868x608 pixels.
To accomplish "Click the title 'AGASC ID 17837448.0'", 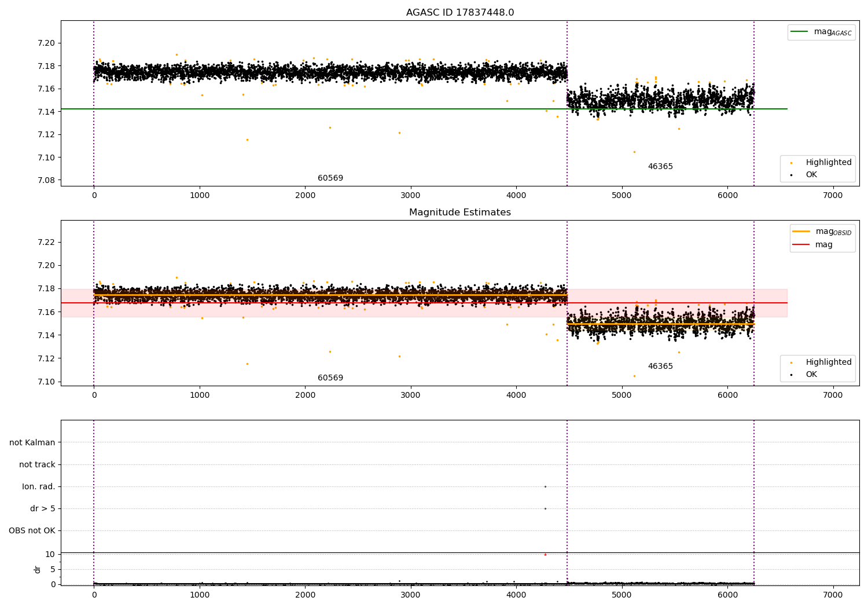I will tap(460, 13).
